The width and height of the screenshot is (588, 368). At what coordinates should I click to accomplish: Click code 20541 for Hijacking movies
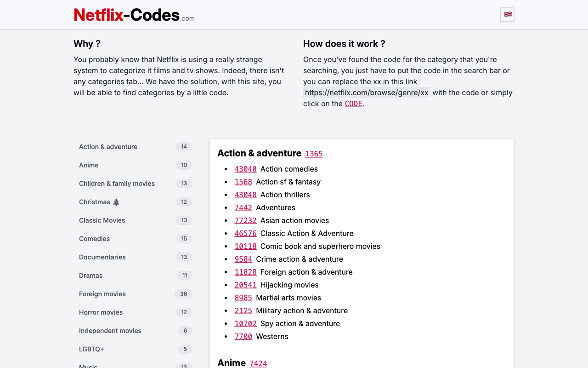tap(246, 285)
